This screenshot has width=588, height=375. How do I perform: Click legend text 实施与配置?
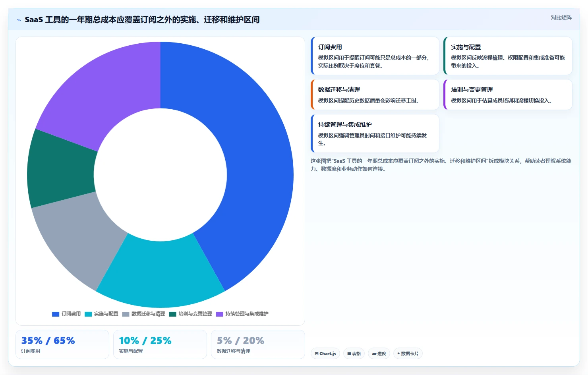click(106, 314)
